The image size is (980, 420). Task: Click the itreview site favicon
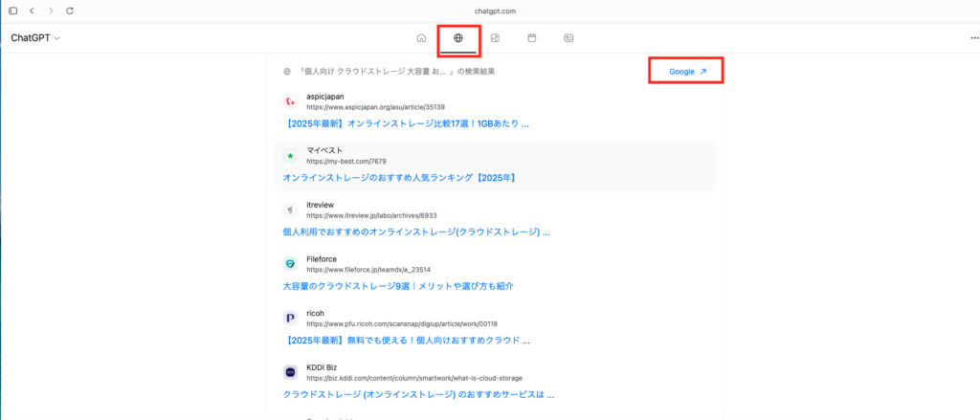click(290, 210)
